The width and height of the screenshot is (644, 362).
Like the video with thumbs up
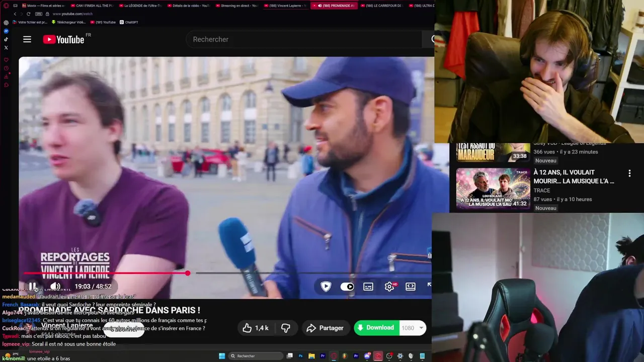[256, 328]
